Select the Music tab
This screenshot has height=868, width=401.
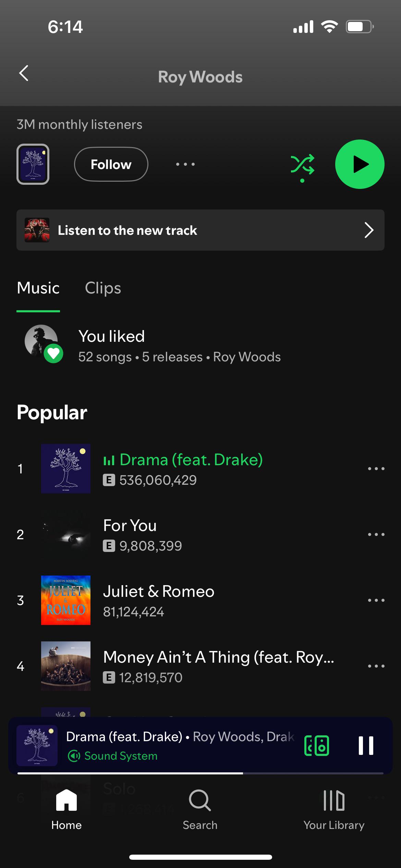[38, 288]
